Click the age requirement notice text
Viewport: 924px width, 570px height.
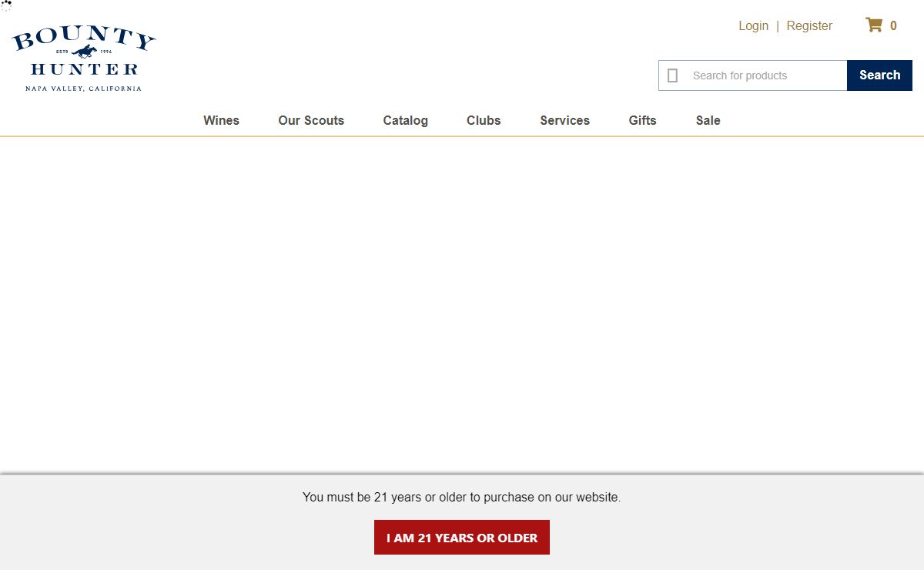461,498
